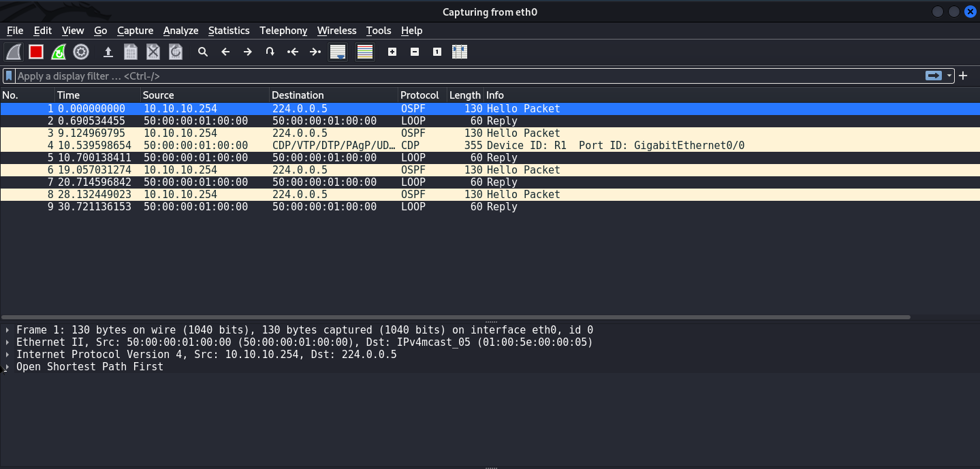Click the blue window close button
This screenshot has width=980, height=469.
pyautogui.click(x=970, y=12)
